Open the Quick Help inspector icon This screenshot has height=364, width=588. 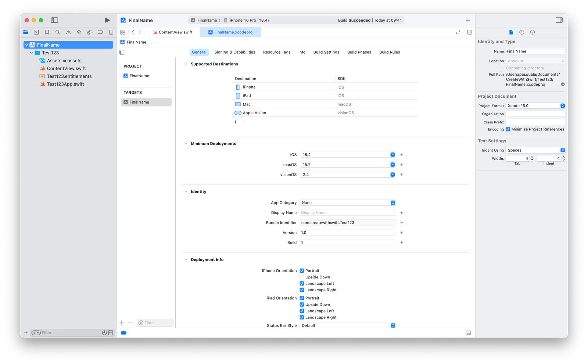(x=532, y=32)
